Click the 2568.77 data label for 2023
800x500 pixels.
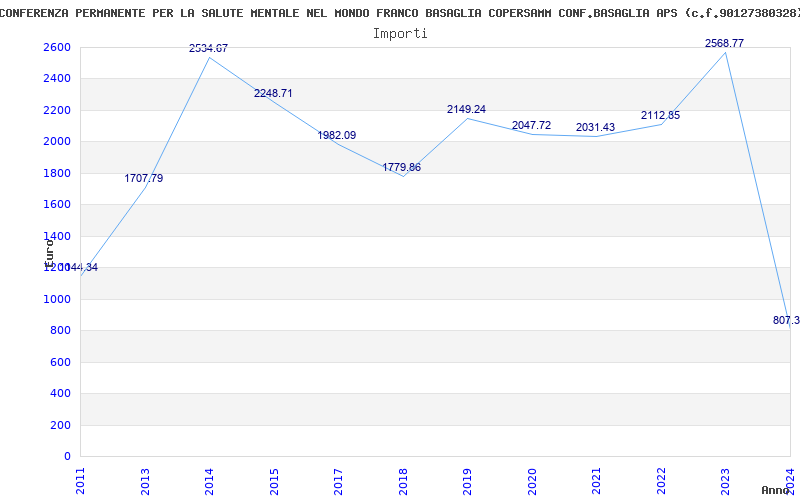pos(724,43)
